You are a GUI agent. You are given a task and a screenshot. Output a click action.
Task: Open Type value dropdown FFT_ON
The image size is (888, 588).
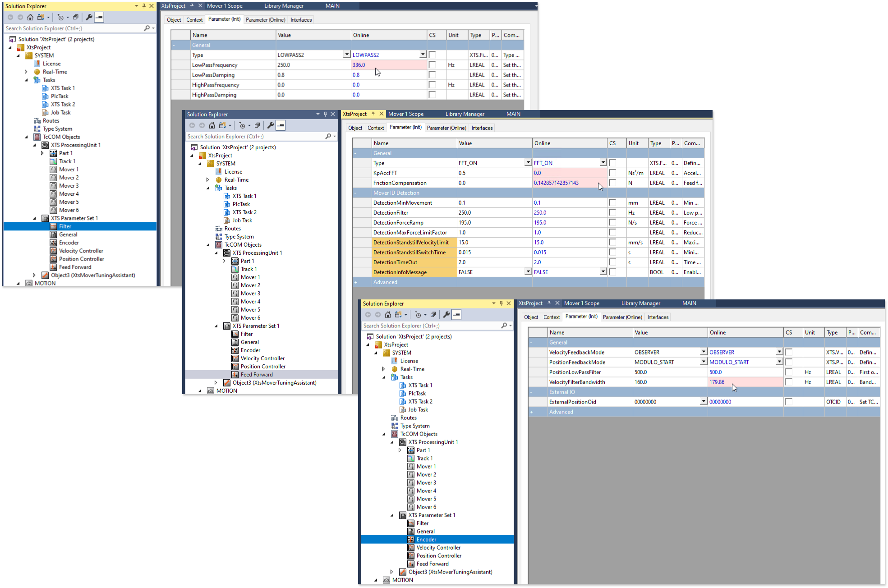pos(528,163)
